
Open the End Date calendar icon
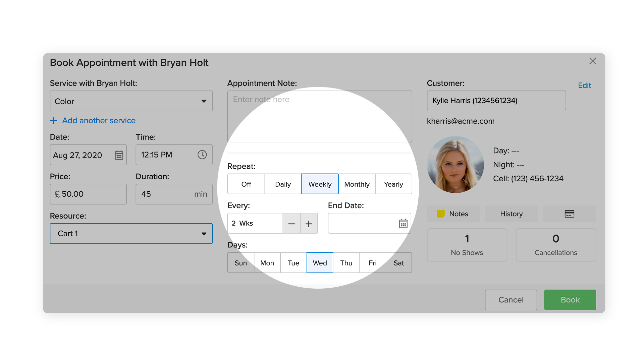tap(403, 223)
